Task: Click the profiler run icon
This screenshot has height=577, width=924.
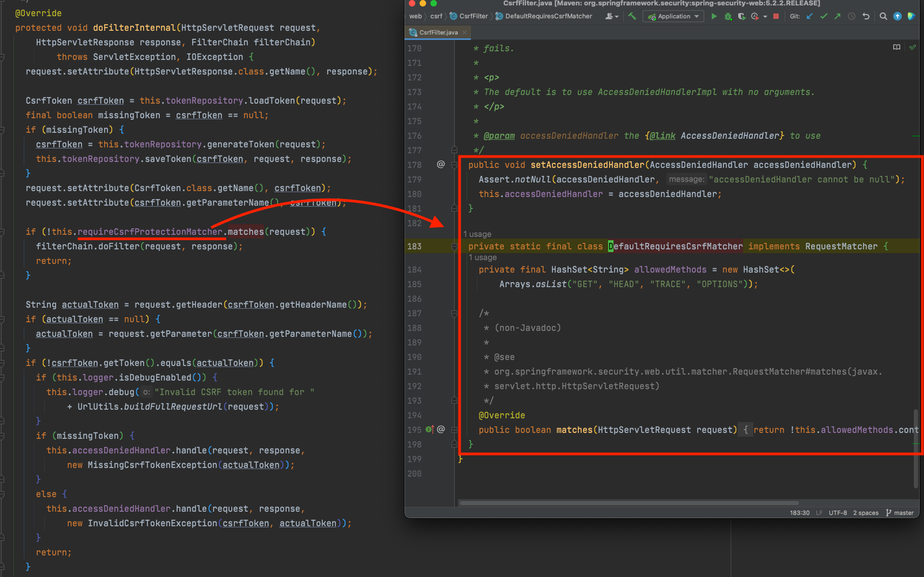Action: [x=755, y=16]
